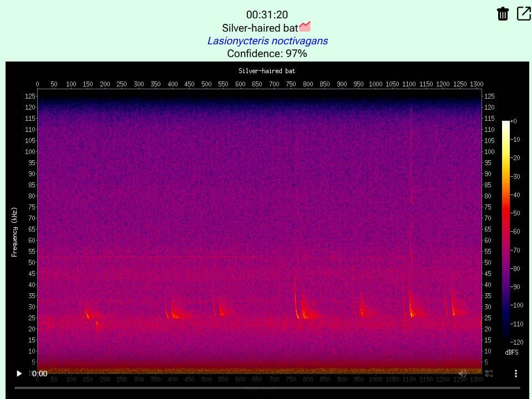Click the Silver-haired bat common name
This screenshot has width=532, height=399.
[x=260, y=28]
